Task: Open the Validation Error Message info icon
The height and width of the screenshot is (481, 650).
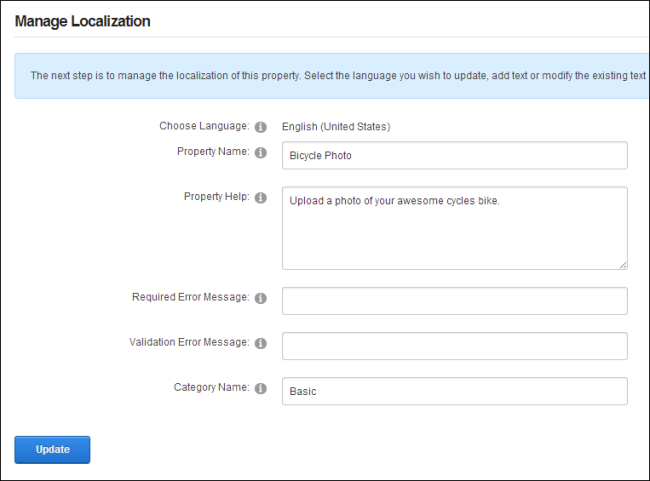Action: [x=260, y=343]
